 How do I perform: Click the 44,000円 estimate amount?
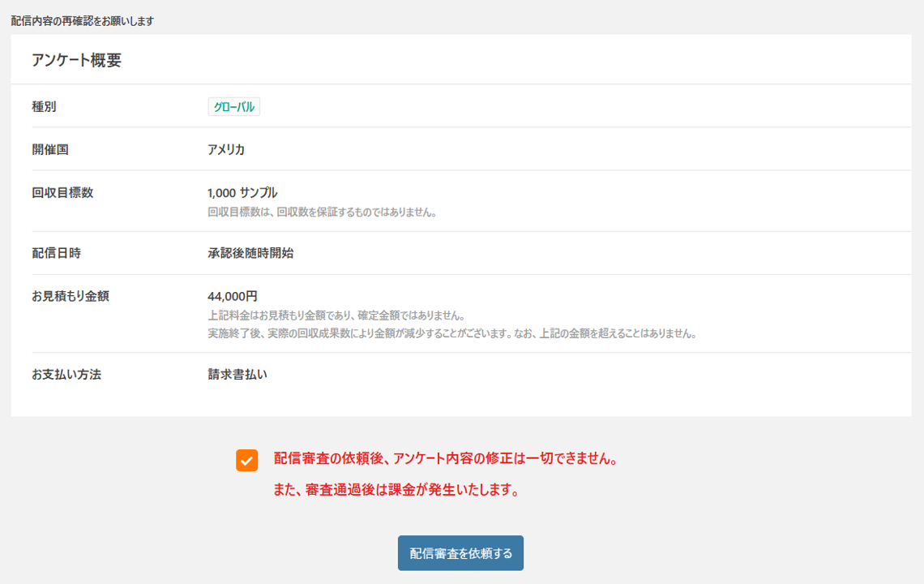233,297
